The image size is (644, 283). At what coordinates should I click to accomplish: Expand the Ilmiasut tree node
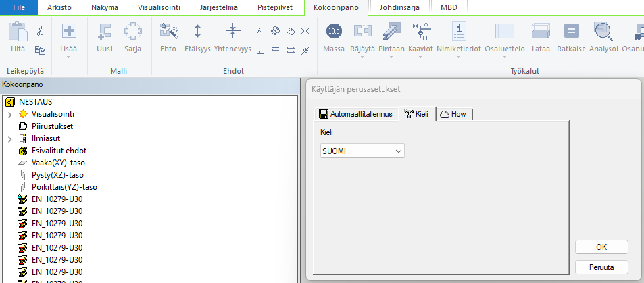pos(9,138)
